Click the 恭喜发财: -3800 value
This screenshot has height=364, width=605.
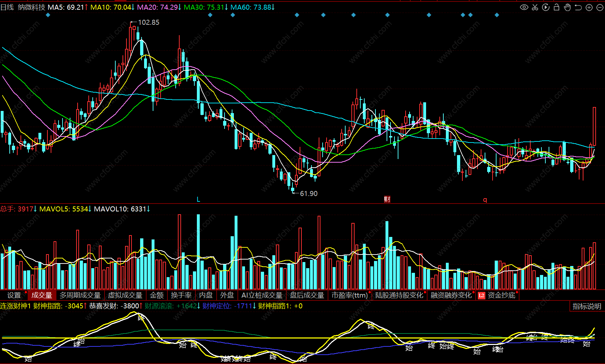click(116, 306)
